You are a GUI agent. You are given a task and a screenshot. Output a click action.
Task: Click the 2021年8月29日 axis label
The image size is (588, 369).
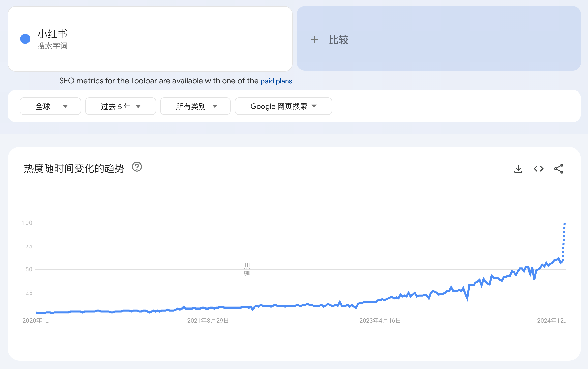pyautogui.click(x=208, y=321)
